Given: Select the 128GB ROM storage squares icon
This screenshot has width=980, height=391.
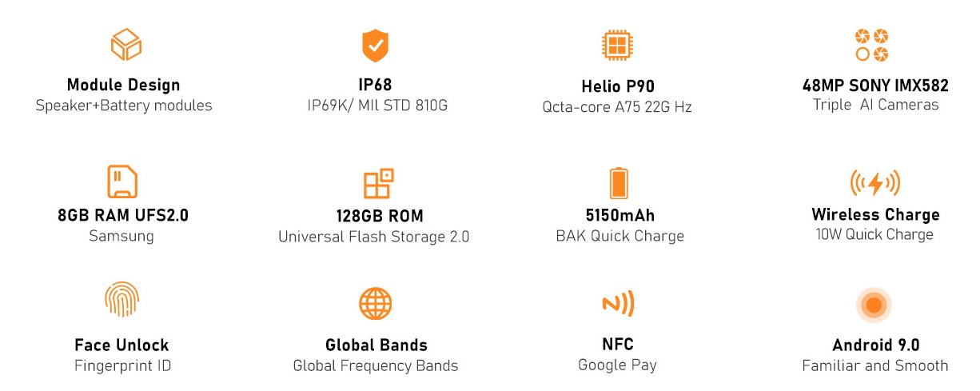Looking at the screenshot, I should (378, 183).
